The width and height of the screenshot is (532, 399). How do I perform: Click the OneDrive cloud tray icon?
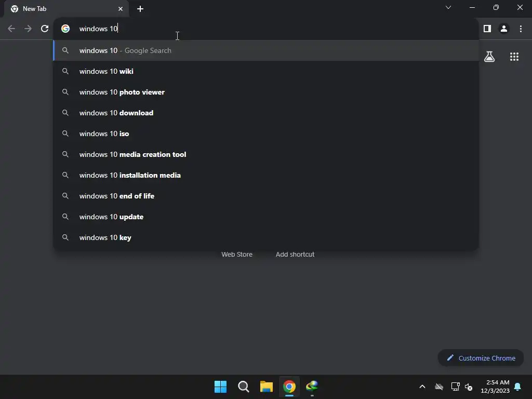pos(439,387)
